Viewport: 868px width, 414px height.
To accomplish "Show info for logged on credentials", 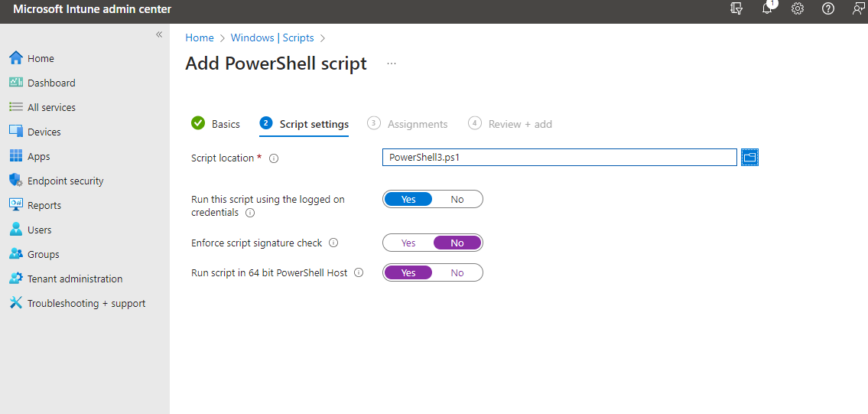I will [x=249, y=212].
